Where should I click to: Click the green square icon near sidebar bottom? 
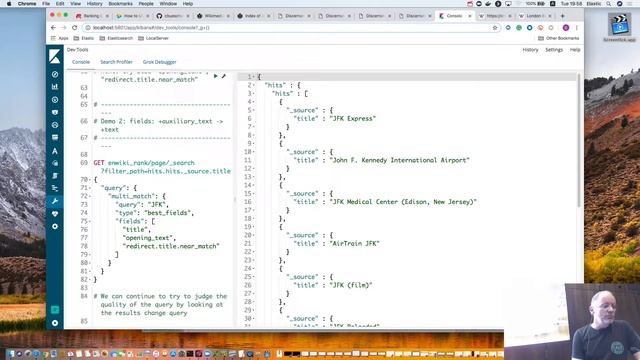pos(55,310)
